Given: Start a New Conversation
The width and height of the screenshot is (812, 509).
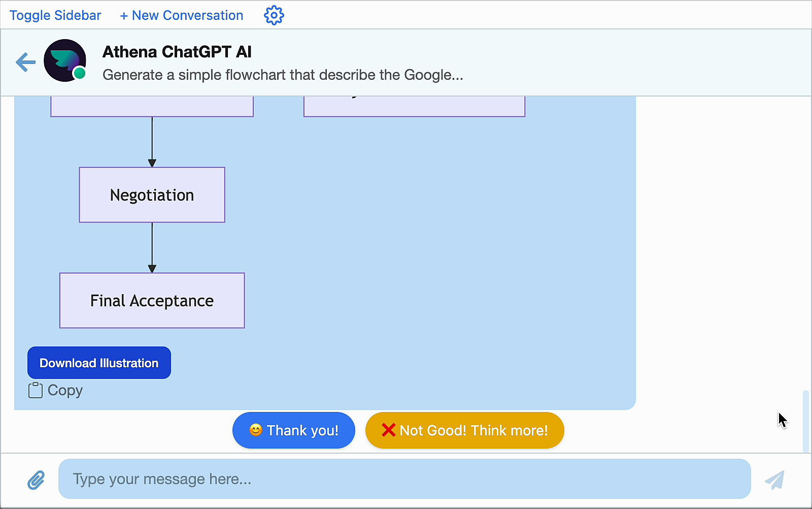Looking at the screenshot, I should click(x=181, y=15).
